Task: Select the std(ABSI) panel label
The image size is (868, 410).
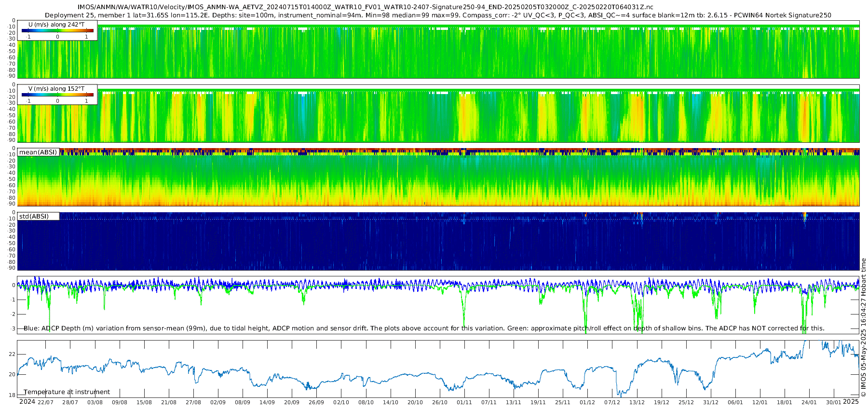Action: [x=34, y=217]
